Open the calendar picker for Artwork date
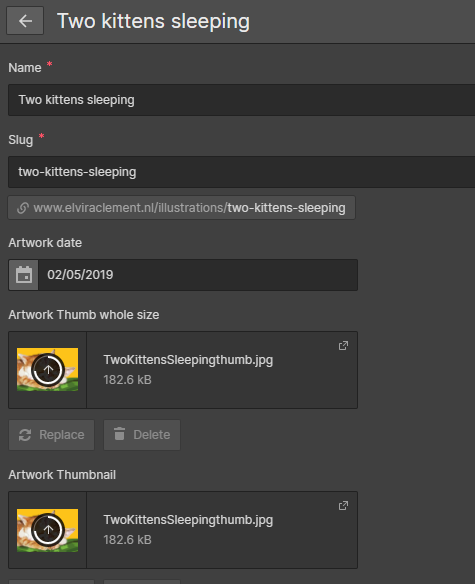Viewport: 475px width, 584px height. tap(24, 275)
